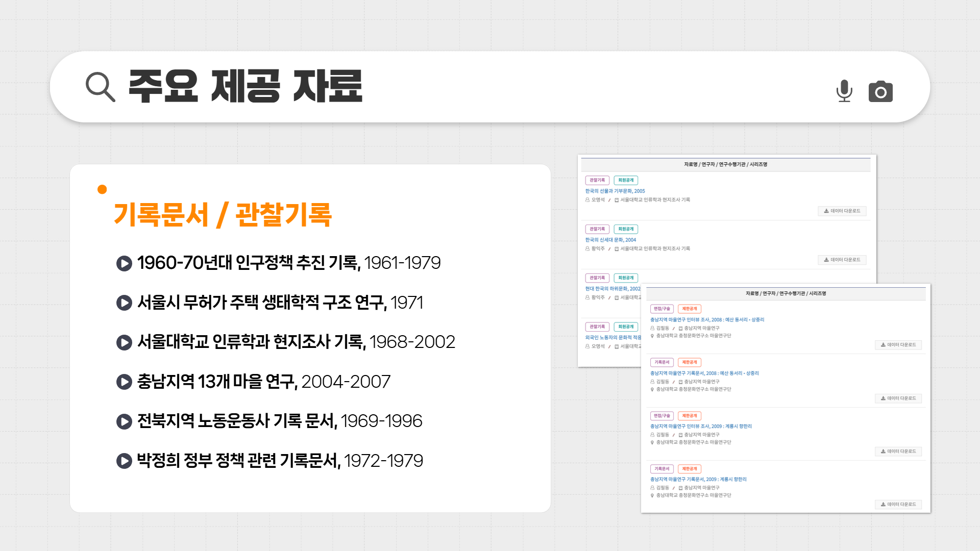Click the 관찰기록 tag above 한국의 신세대 문화
The image size is (980, 551).
tap(597, 229)
